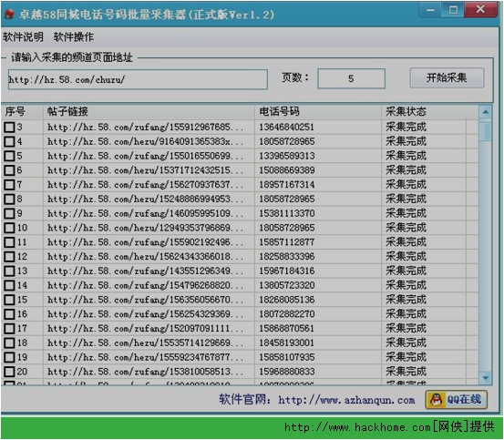Click the post link in row 4
Viewport: 504px width, 440px height.
(145, 141)
